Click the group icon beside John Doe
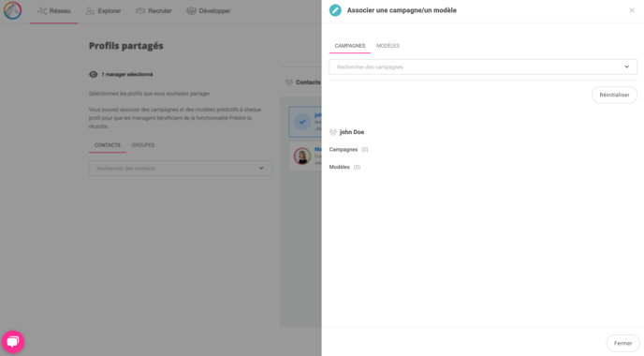Viewport: 644px width, 356px height. [x=333, y=132]
